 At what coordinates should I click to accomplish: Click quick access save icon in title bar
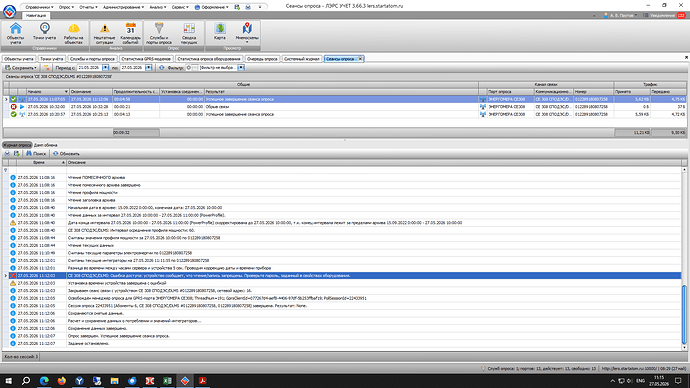tap(237, 7)
